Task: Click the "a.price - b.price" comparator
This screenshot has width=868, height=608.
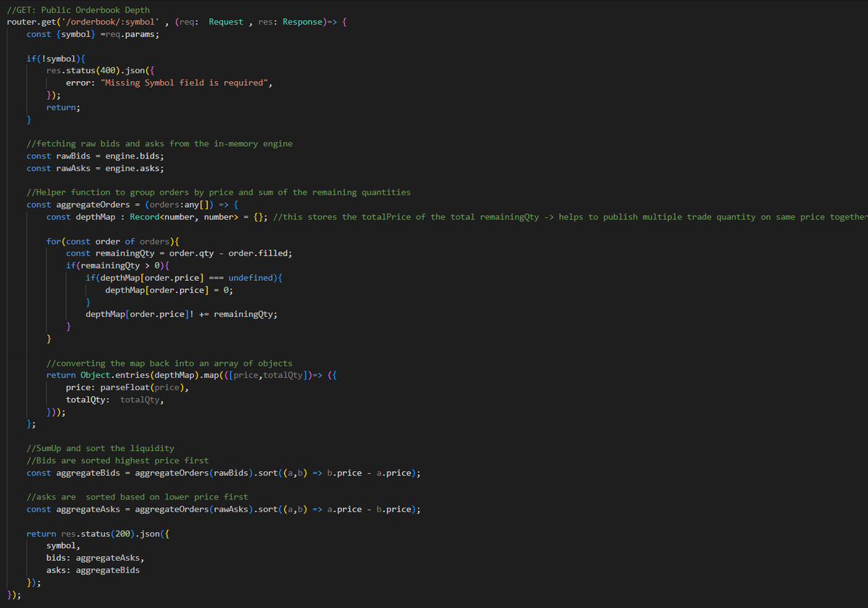Action: pos(370,510)
